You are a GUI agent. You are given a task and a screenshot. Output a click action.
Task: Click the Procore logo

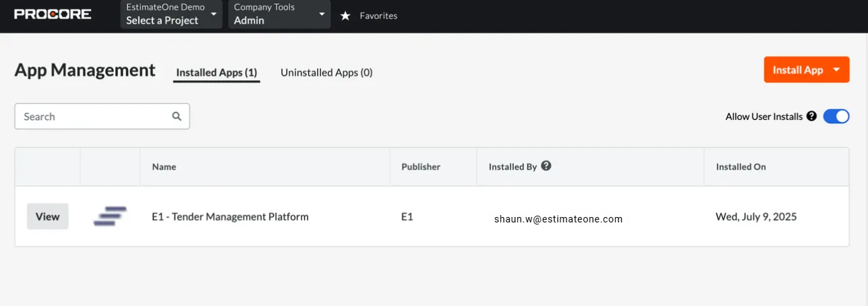pyautogui.click(x=53, y=14)
